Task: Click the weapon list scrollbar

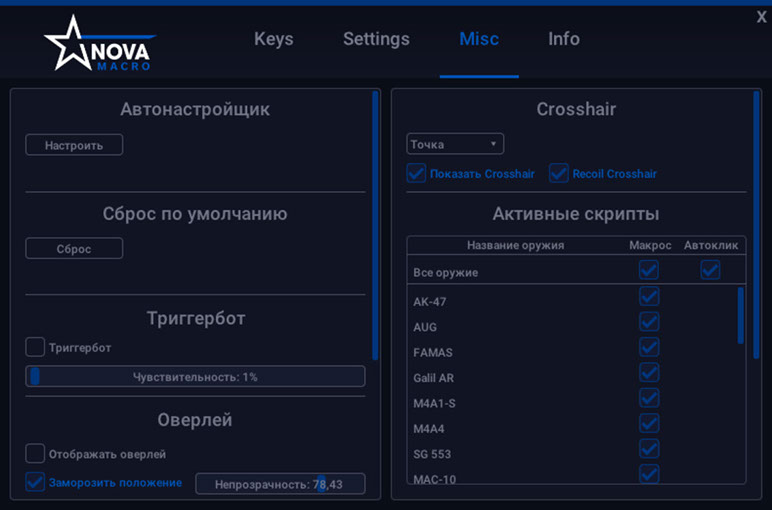Action: (740, 315)
